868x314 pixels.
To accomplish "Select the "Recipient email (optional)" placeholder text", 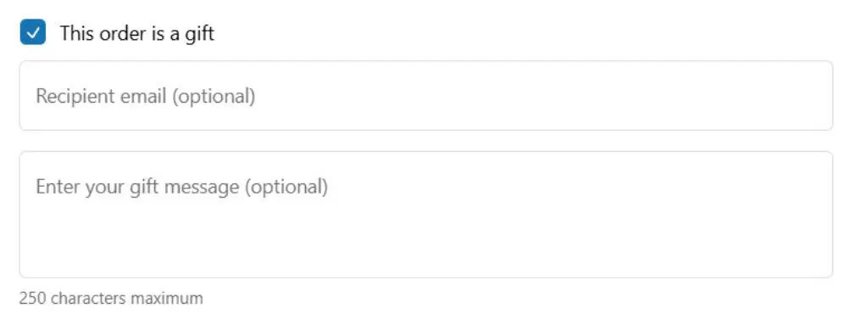I will tap(145, 97).
